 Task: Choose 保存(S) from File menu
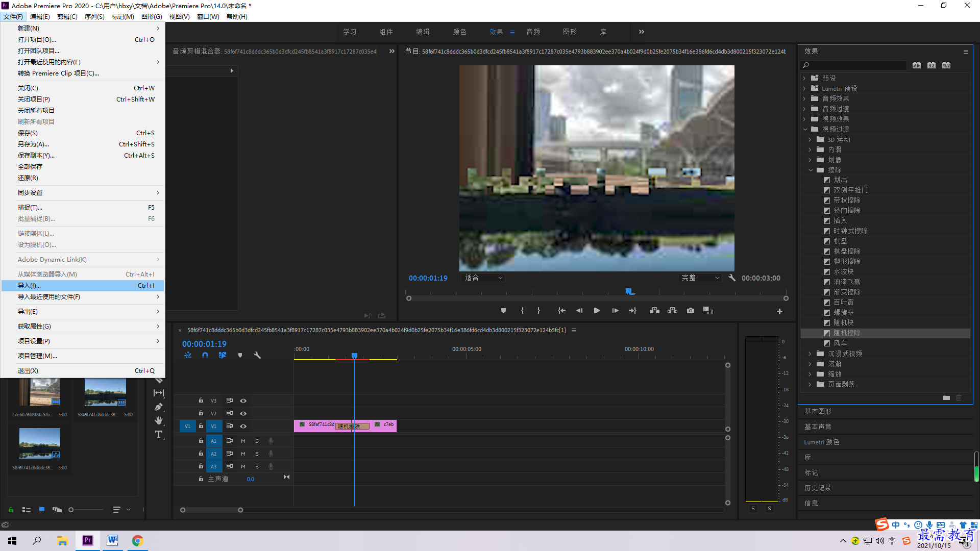click(83, 133)
